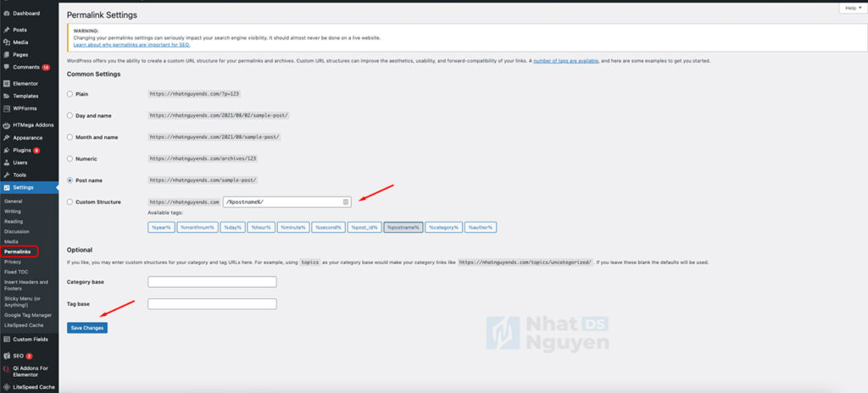Click the Settings icon in sidebar
This screenshot has height=393, width=868.
click(x=7, y=188)
